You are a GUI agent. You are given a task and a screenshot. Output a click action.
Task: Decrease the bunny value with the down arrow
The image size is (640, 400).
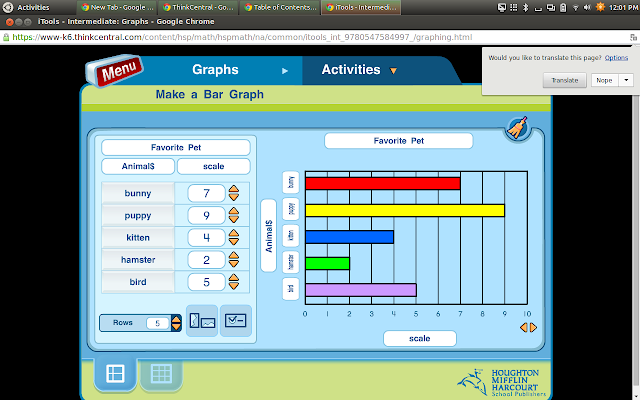click(233, 197)
